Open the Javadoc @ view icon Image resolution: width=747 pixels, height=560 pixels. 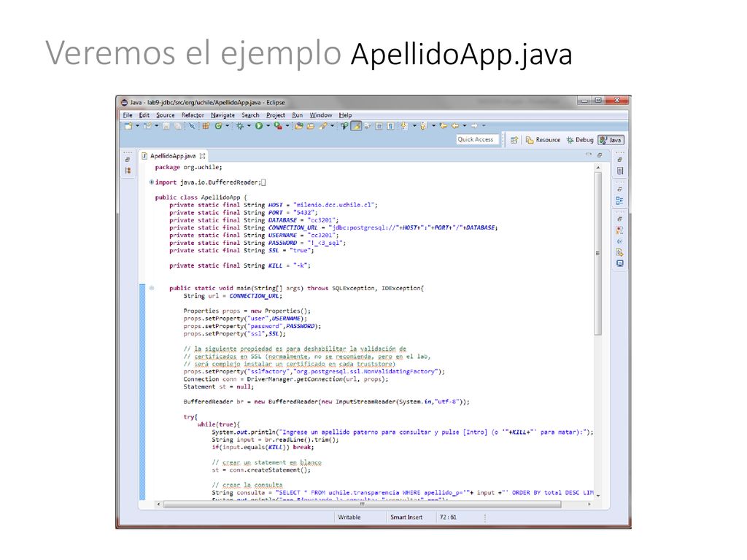619,241
